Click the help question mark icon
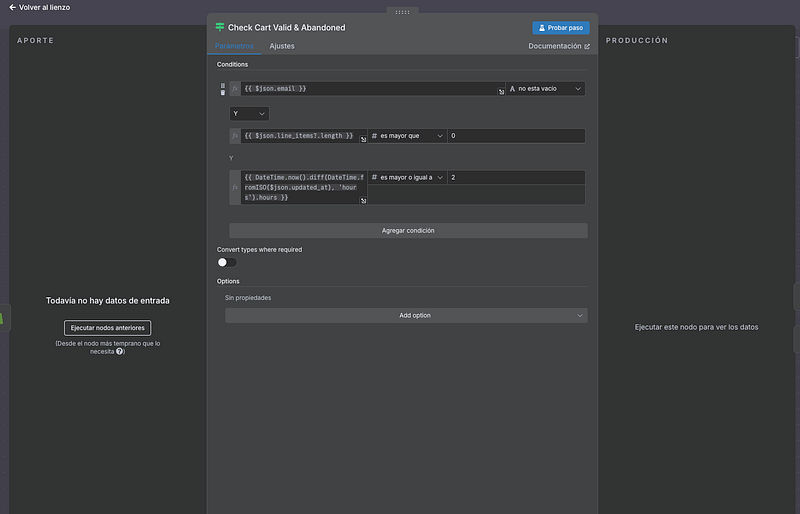 click(x=120, y=351)
